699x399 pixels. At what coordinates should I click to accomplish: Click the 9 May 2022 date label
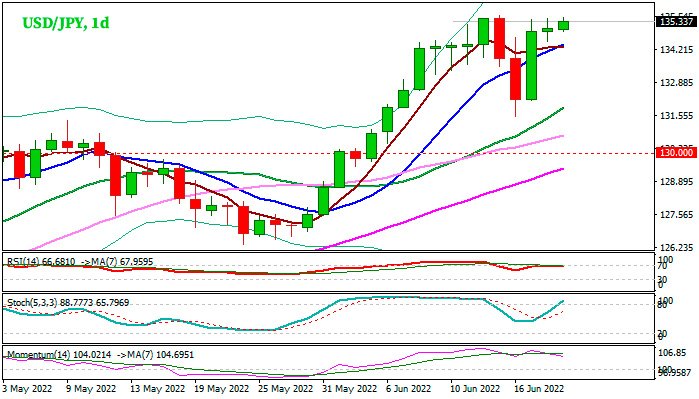click(x=91, y=389)
